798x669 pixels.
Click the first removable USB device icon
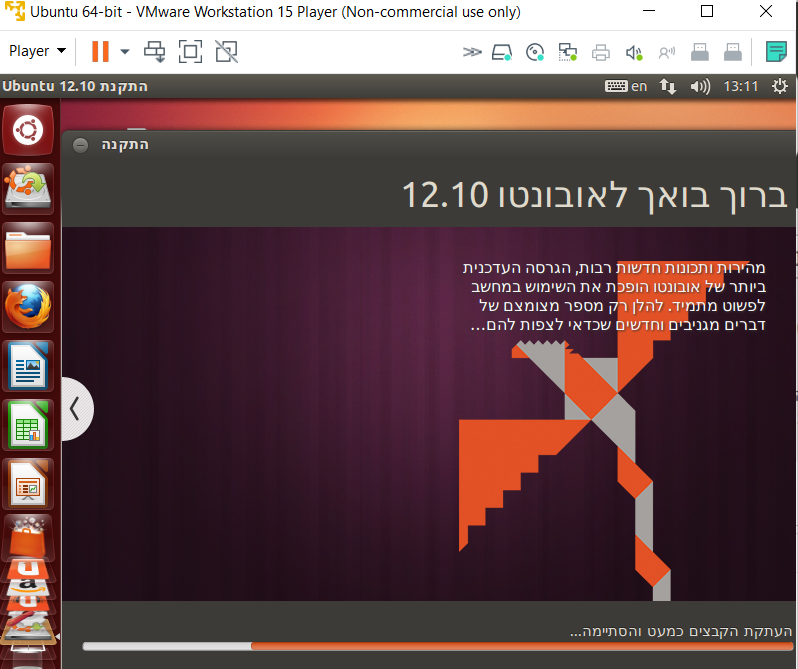(x=700, y=52)
